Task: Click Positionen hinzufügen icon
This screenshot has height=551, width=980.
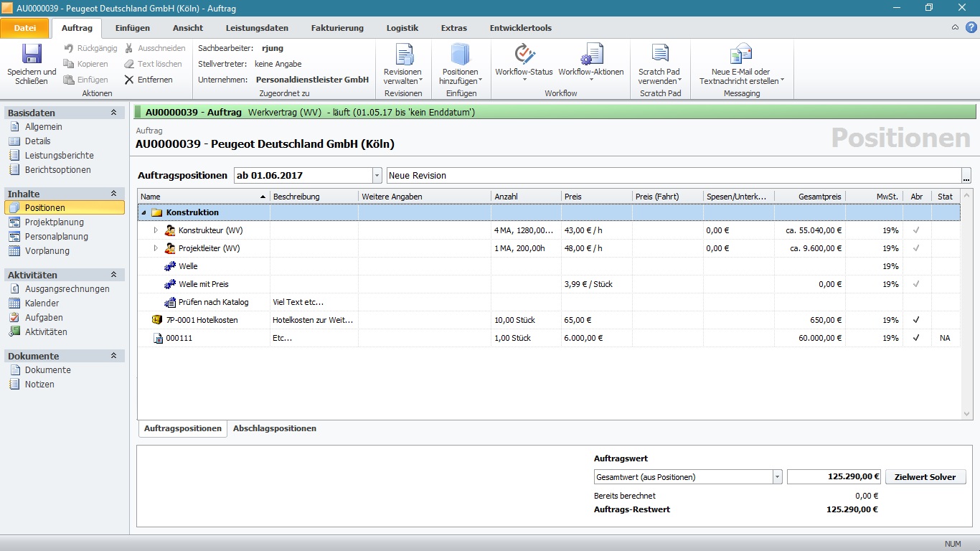Action: pyautogui.click(x=460, y=55)
